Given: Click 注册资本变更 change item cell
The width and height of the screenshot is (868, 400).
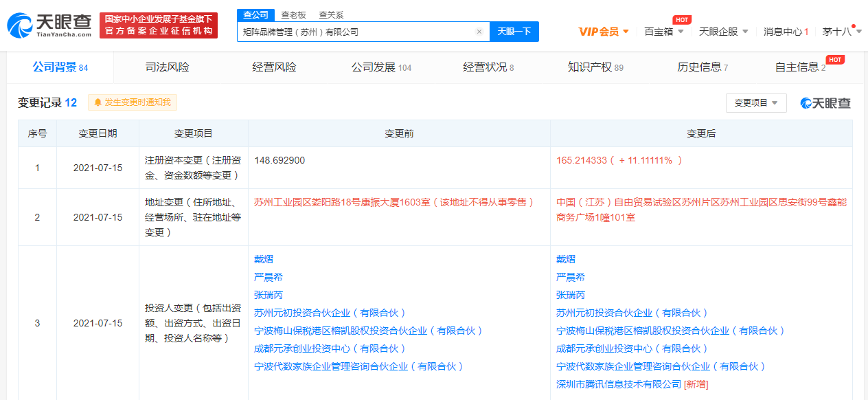Looking at the screenshot, I should point(193,168).
